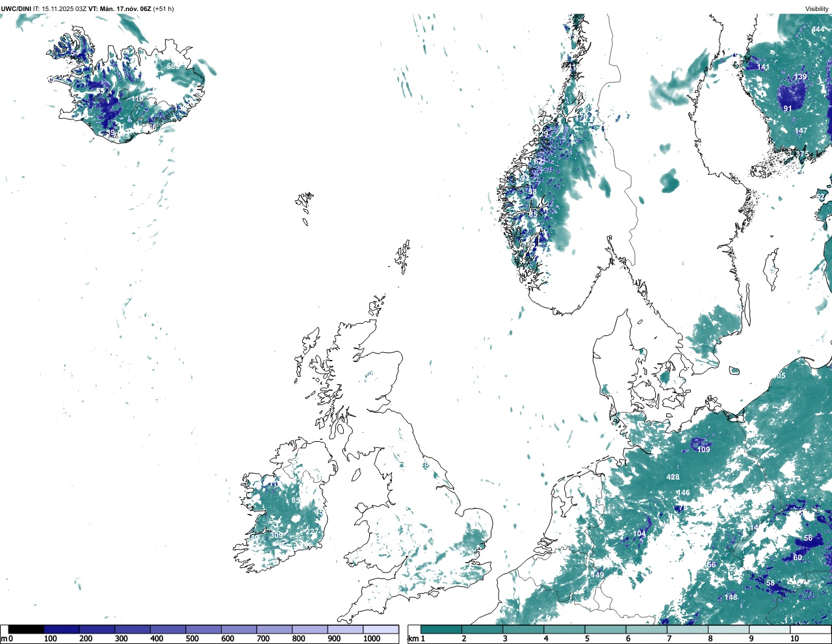Click valid time 'Mán. 17.nóv. 06Z'
This screenshot has width=832, height=644.
point(125,9)
